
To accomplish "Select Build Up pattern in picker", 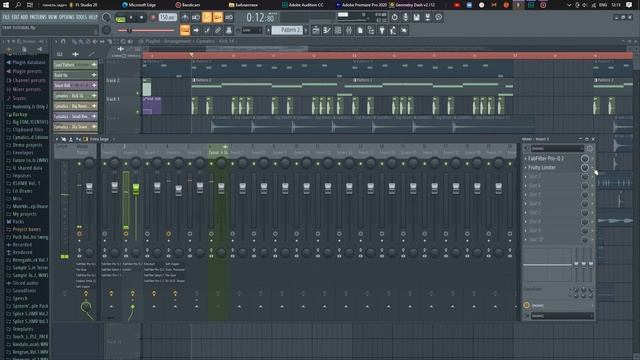I will [75, 75].
